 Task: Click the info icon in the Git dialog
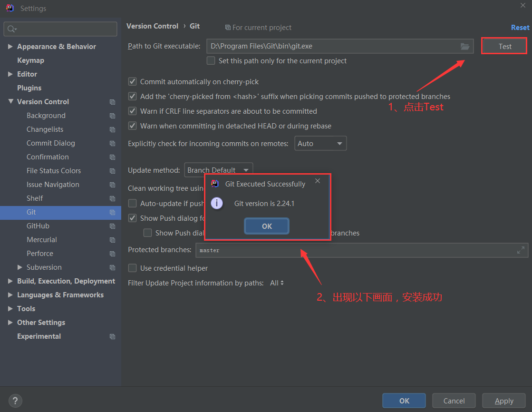pyautogui.click(x=217, y=203)
